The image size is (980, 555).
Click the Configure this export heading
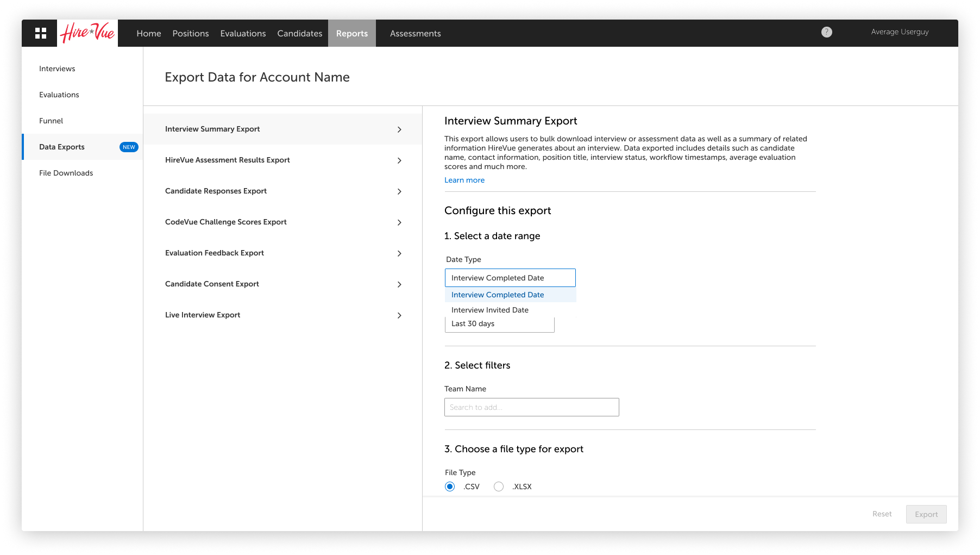click(498, 210)
